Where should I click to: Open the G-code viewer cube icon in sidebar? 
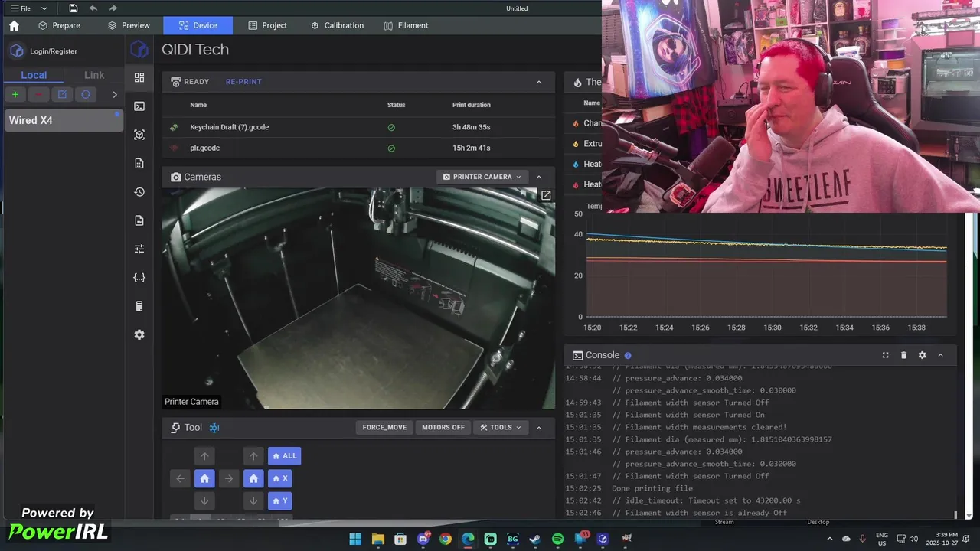pyautogui.click(x=139, y=135)
